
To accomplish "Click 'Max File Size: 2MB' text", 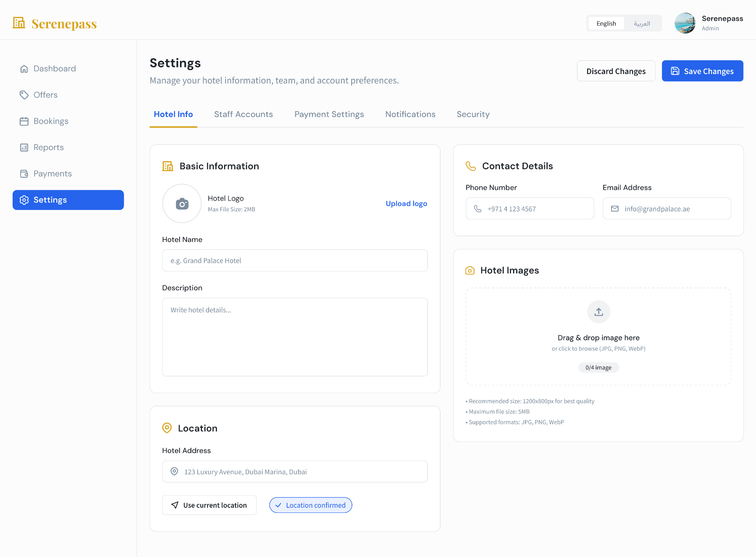I will click(232, 209).
